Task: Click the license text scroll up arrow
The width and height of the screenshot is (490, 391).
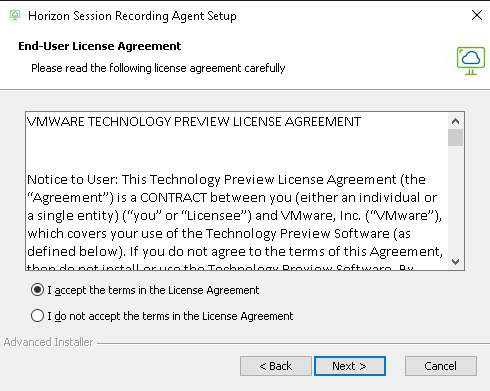Action: [x=455, y=121]
